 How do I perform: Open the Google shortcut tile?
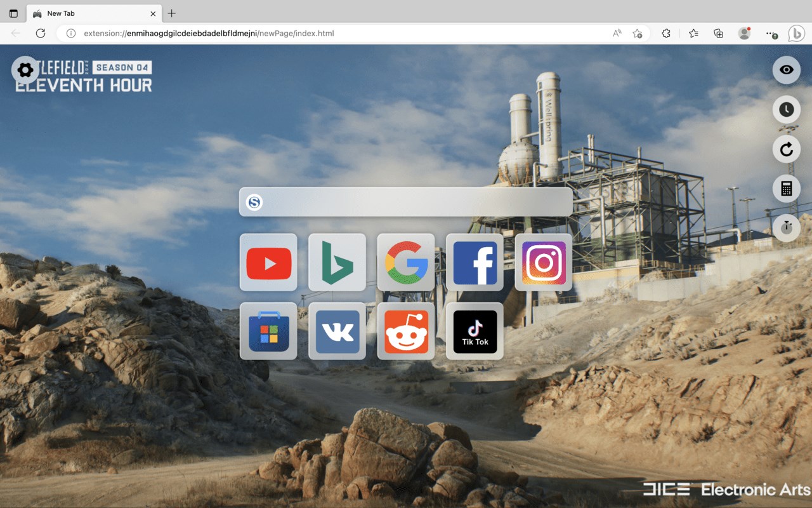coord(406,262)
